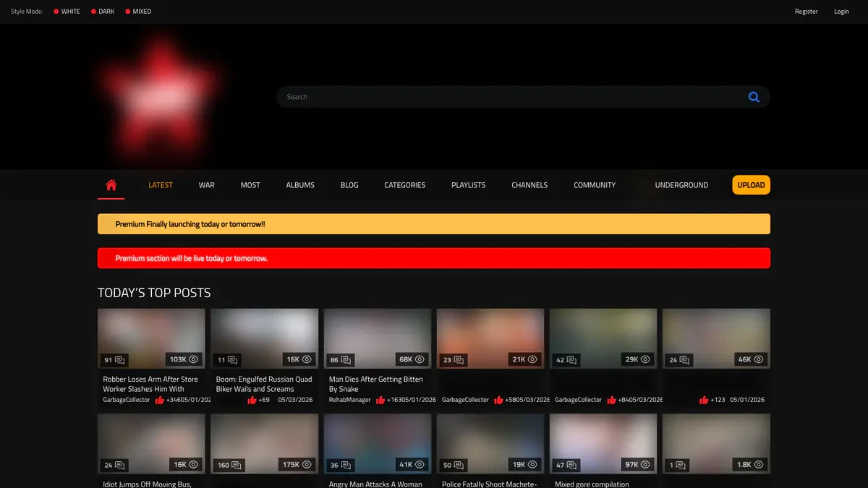Screen dimensions: 868x488
Task: Click the eye icon beside 1.8K views
Action: [x=758, y=465]
